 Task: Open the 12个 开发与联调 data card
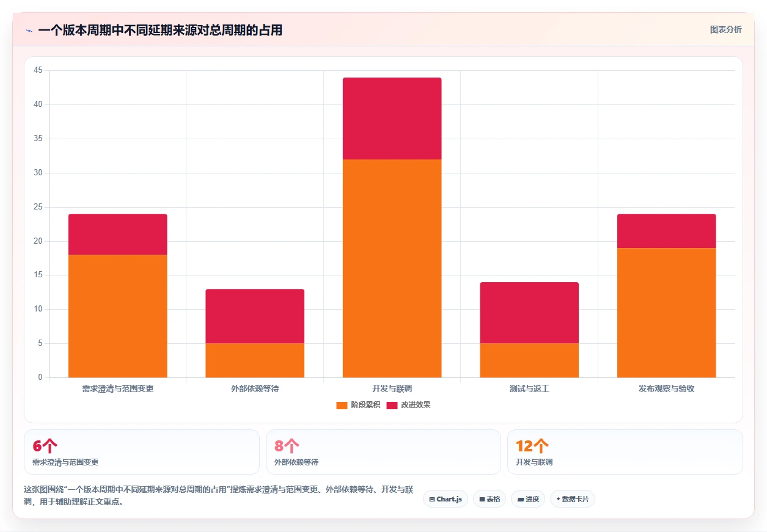[625, 452]
